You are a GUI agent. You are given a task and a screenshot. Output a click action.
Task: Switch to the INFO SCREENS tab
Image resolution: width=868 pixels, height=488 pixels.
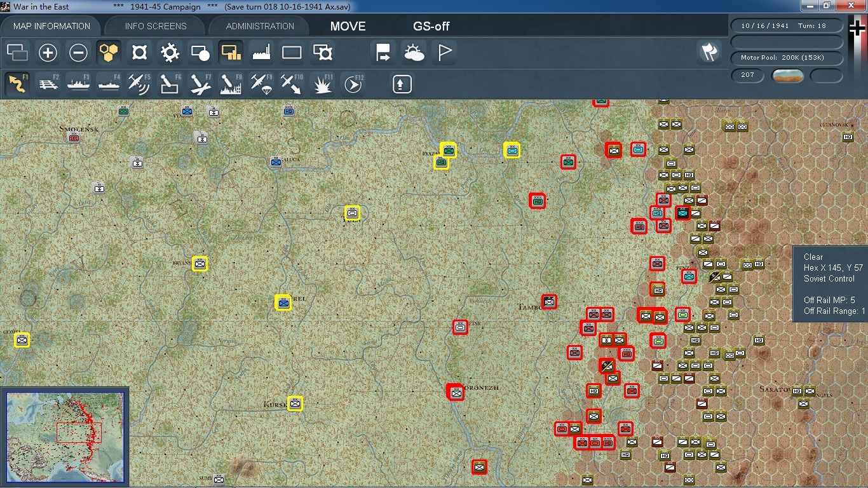156,26
